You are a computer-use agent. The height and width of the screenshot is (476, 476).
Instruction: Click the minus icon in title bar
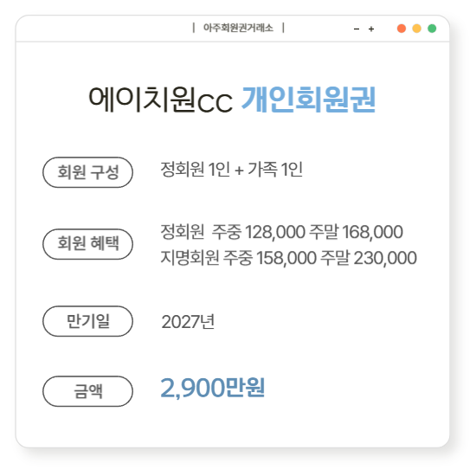(x=357, y=29)
